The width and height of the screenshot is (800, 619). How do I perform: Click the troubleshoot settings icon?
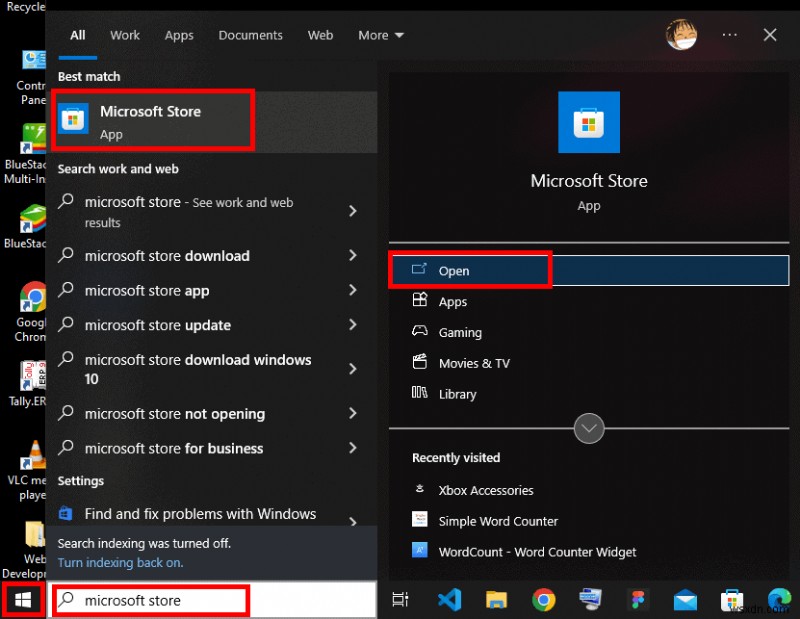[65, 513]
